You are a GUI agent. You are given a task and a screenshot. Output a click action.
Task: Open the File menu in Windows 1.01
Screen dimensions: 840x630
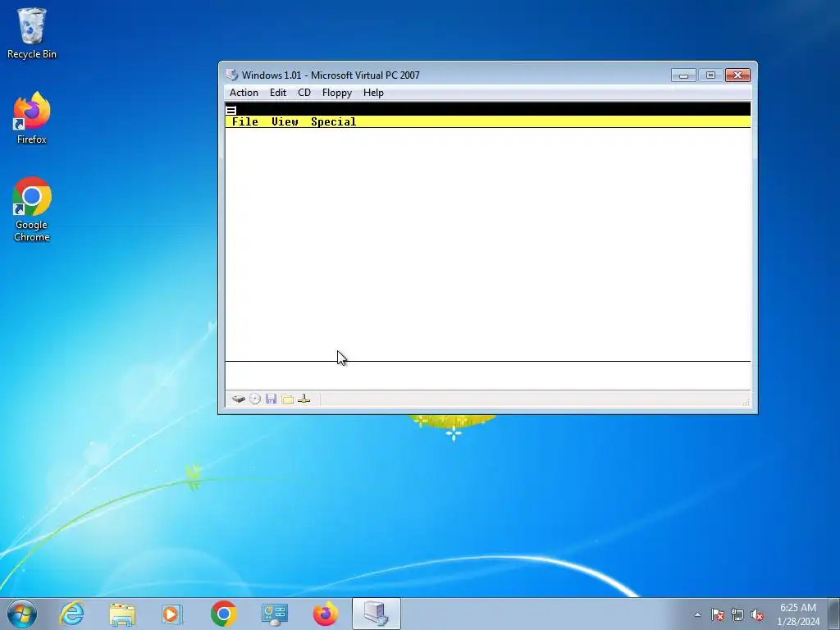(x=244, y=121)
